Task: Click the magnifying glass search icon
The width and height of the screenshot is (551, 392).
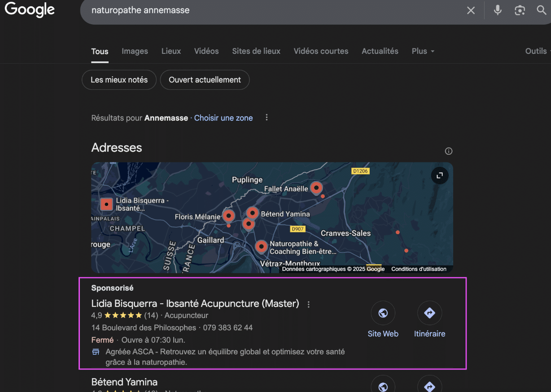Action: (542, 10)
